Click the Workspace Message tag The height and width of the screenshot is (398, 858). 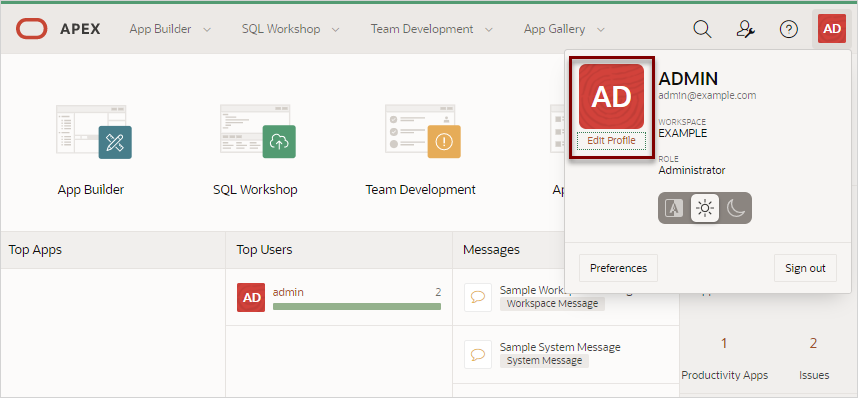coord(552,304)
